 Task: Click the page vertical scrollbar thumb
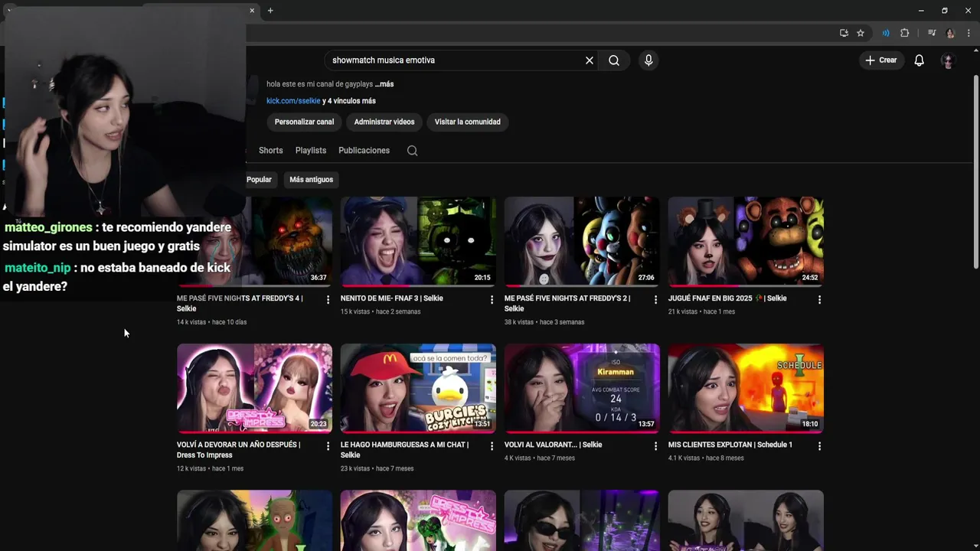tap(975, 172)
